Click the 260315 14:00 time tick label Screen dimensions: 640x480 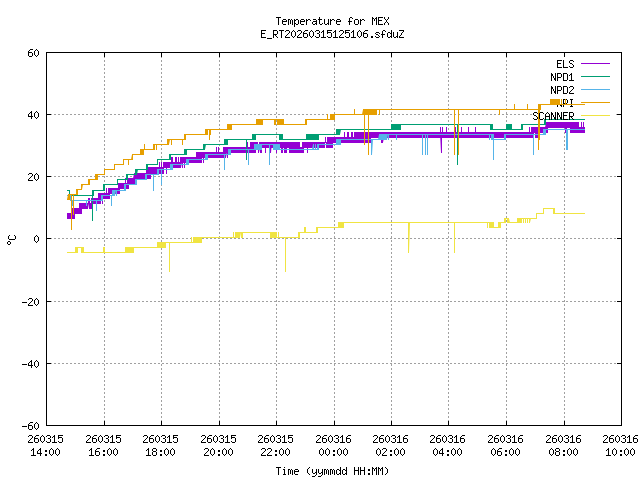point(46,446)
